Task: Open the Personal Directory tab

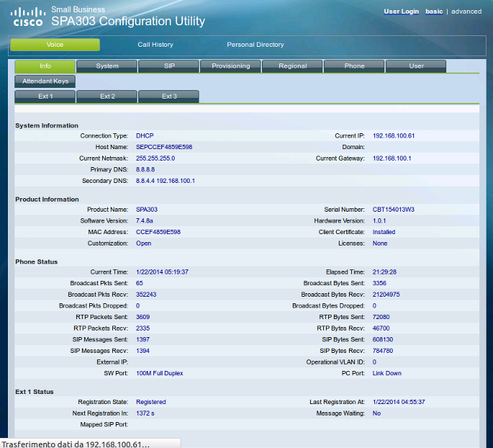Action: (255, 45)
